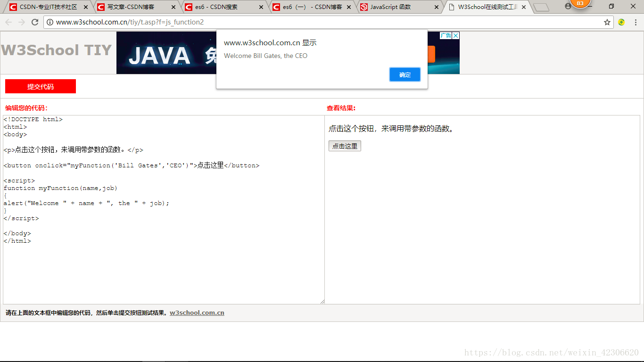Click the button onclick myFunction code line
Image resolution: width=644 pixels, height=362 pixels.
tap(132, 165)
